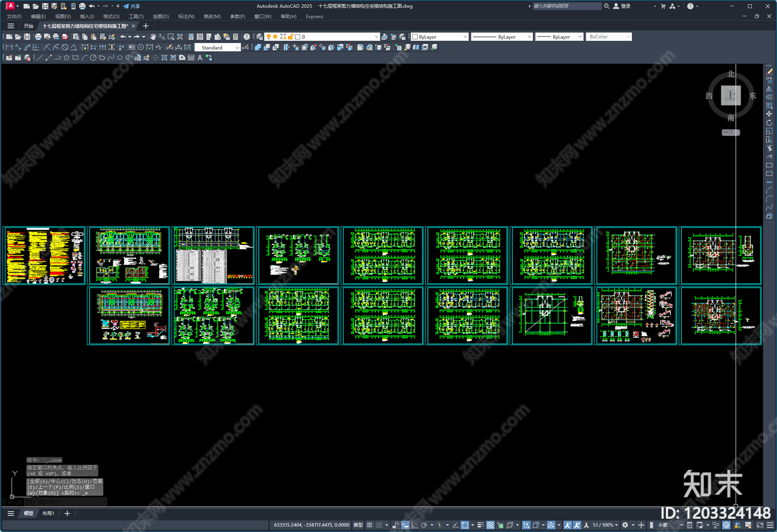Screen dimensions: 777x532
Task: Toggle object snap in status bar
Action: [x=465, y=525]
